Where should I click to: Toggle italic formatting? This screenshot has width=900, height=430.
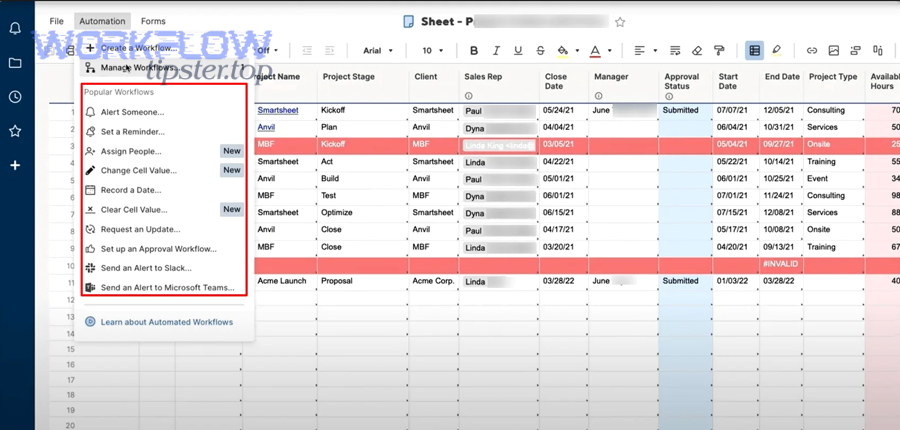pos(496,51)
